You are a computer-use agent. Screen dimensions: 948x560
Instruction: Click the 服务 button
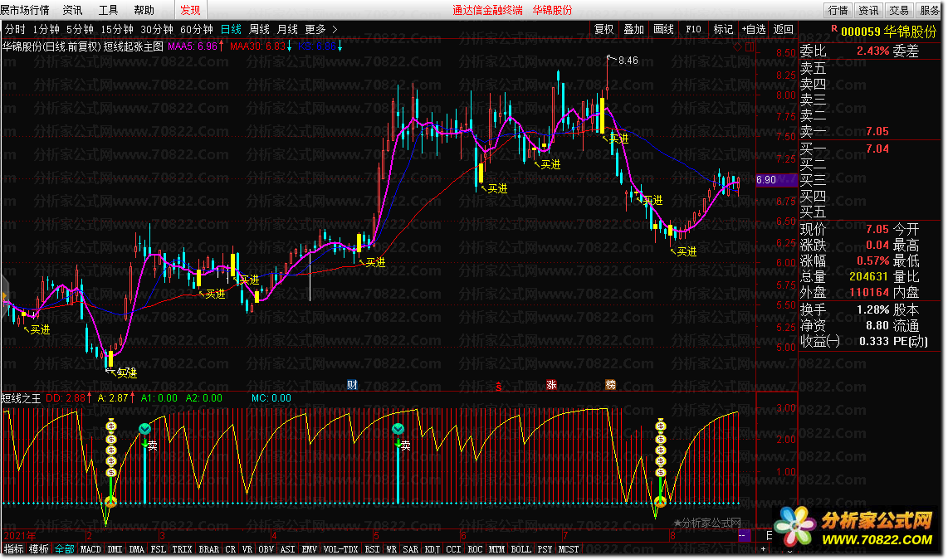[x=929, y=10]
